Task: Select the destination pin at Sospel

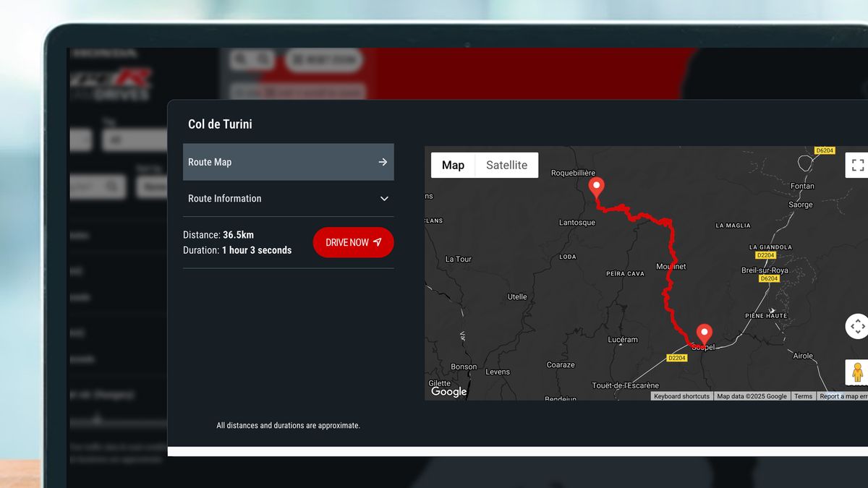Action: pos(704,334)
